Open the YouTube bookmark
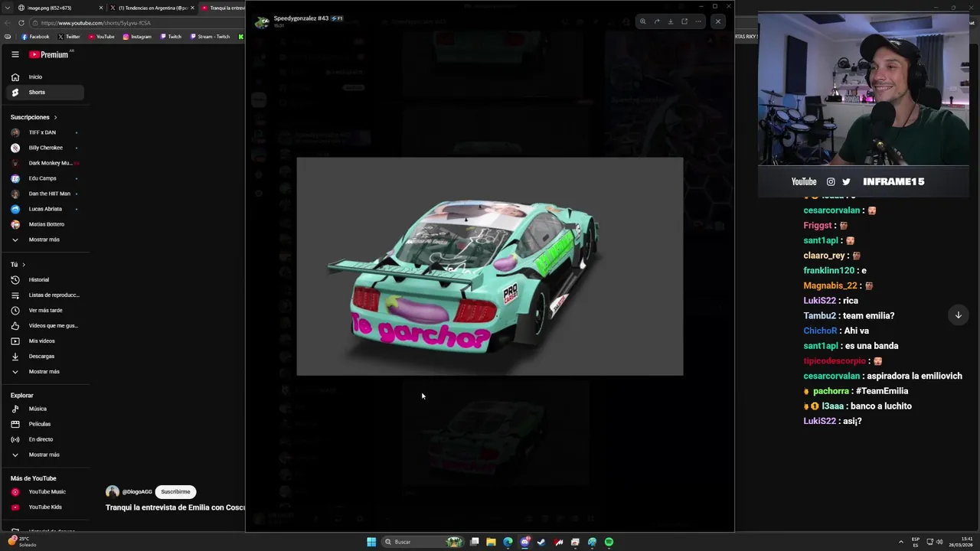The height and width of the screenshot is (551, 980). point(102,37)
